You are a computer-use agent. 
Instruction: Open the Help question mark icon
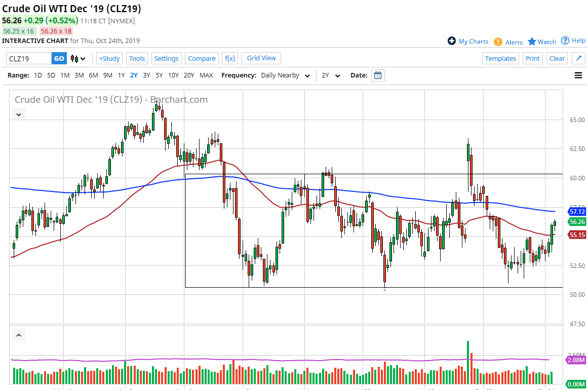click(565, 41)
